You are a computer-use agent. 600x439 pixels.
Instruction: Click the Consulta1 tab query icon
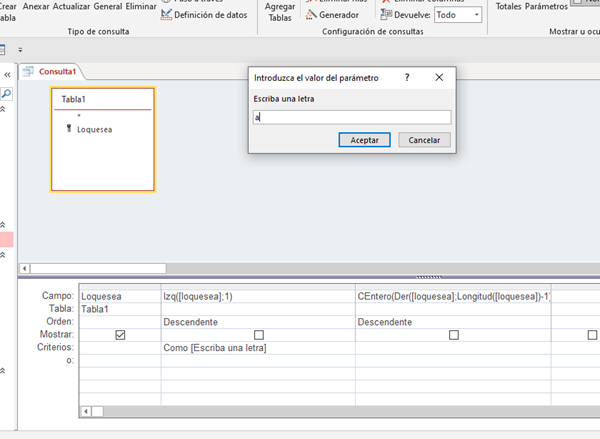click(28, 71)
